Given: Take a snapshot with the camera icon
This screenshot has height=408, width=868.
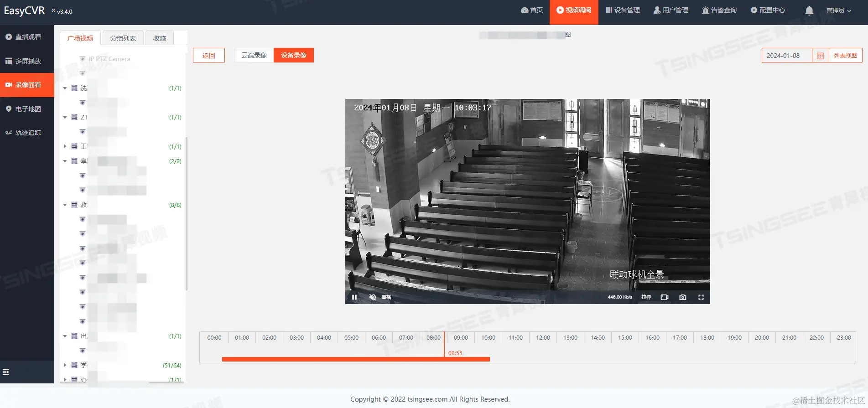Looking at the screenshot, I should point(683,297).
